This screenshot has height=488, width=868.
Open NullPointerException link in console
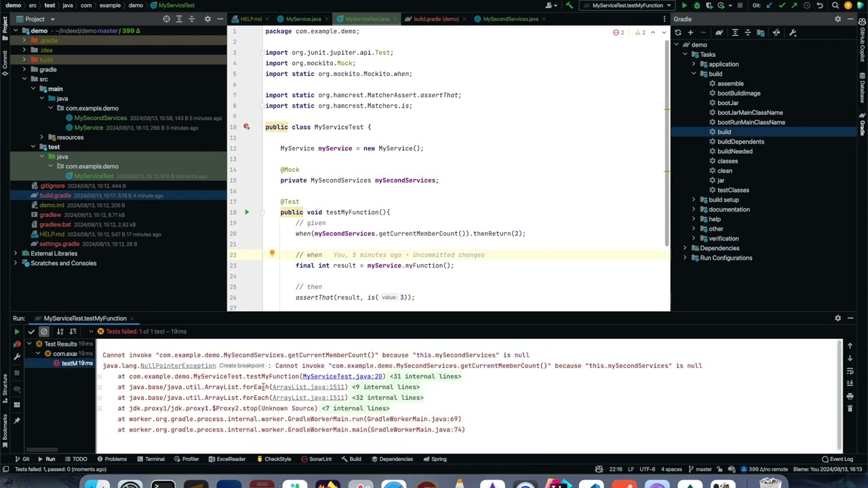[178, 366]
